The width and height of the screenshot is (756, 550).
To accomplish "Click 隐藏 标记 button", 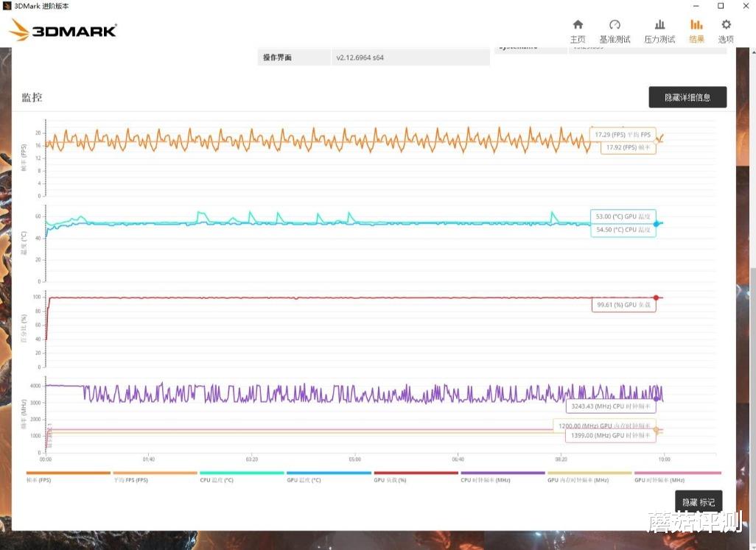I will click(x=699, y=502).
